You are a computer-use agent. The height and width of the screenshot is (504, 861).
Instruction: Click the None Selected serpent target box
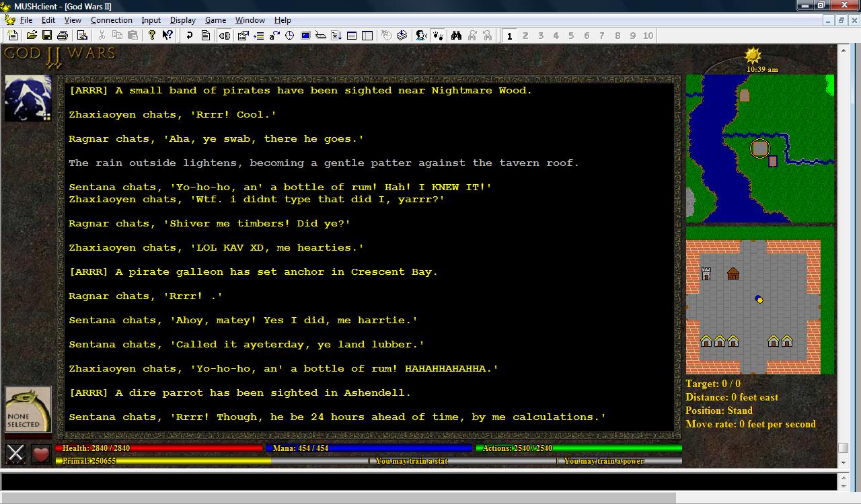point(28,409)
